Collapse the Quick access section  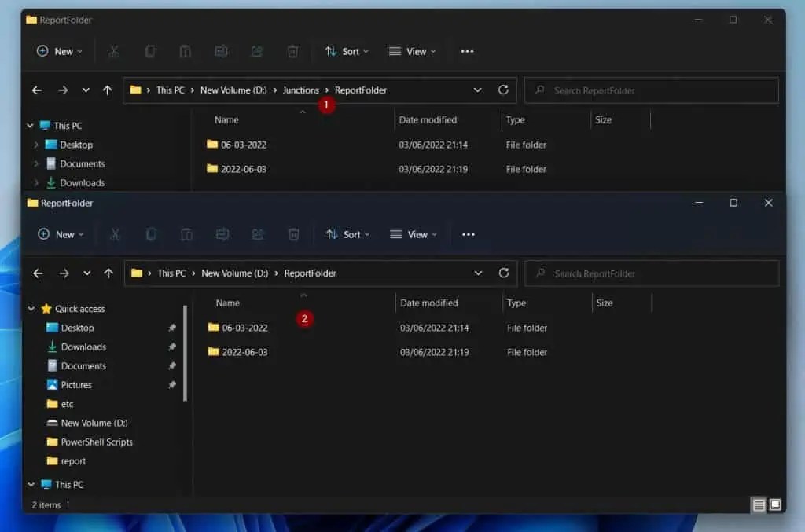[31, 308]
